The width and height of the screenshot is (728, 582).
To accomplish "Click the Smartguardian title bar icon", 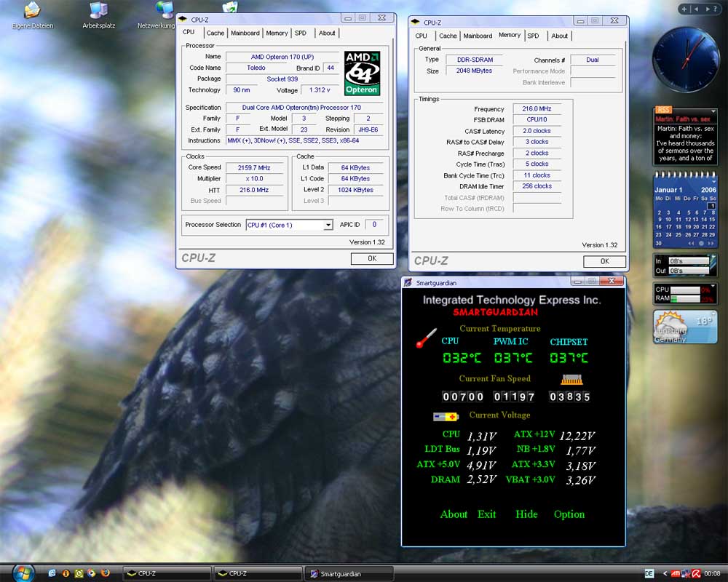I will point(408,283).
